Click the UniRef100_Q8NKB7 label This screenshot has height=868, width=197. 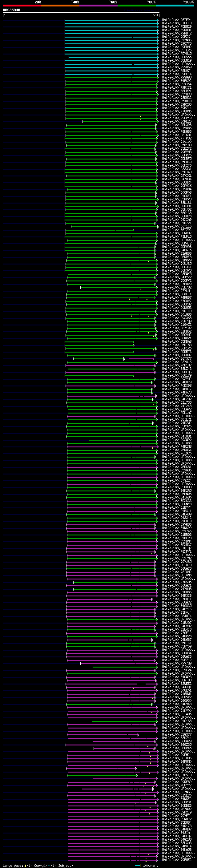[177, 233]
